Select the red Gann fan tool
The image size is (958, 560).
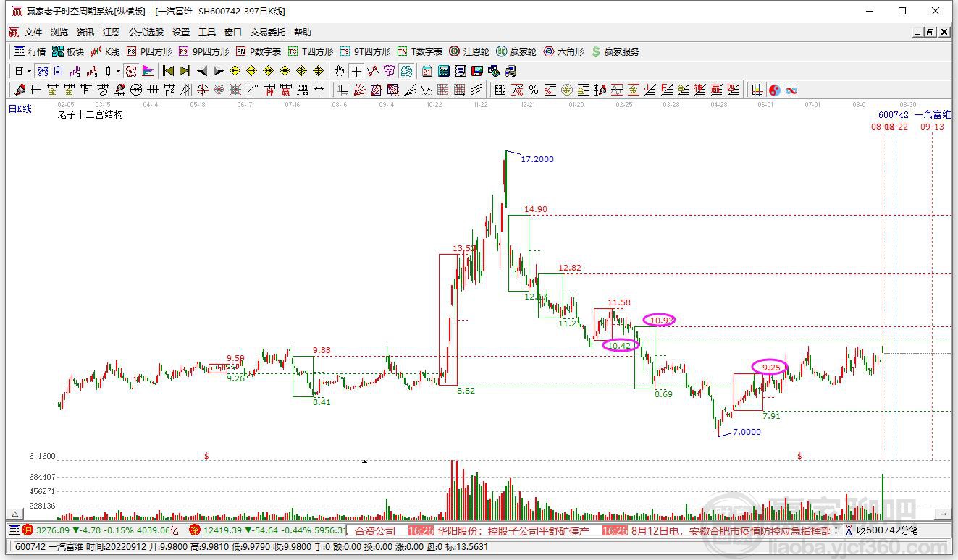click(358, 90)
